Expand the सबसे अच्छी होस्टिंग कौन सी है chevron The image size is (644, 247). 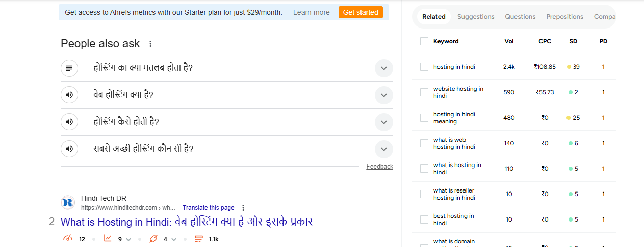pyautogui.click(x=383, y=149)
